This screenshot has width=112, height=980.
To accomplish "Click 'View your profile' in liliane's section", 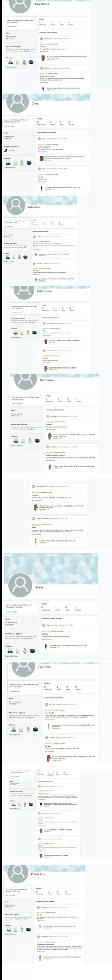I will pyautogui.click(x=11, y=612).
